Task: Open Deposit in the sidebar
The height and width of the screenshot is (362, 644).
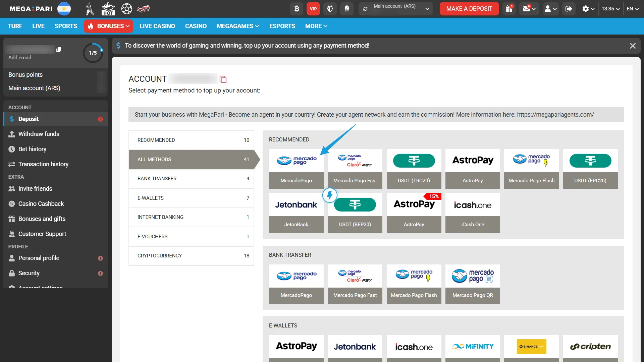Action: pyautogui.click(x=56, y=119)
